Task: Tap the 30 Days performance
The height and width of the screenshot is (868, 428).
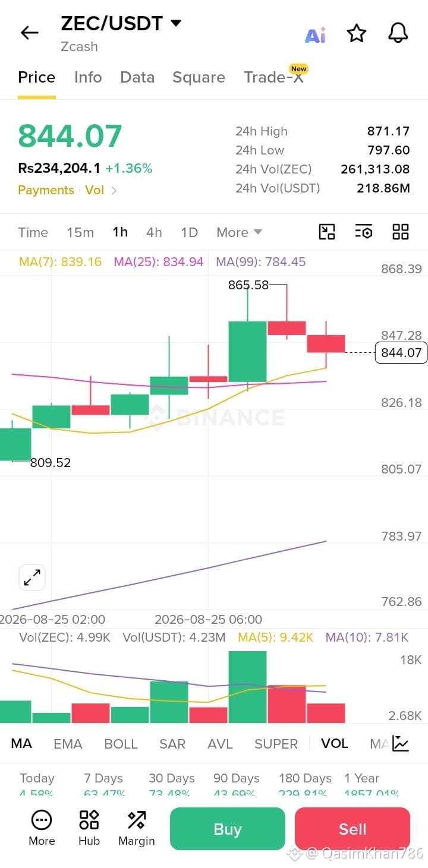Action: tap(172, 784)
